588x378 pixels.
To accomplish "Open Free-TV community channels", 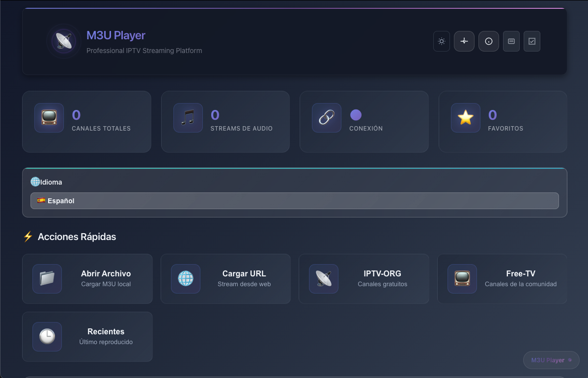I will [x=502, y=279].
